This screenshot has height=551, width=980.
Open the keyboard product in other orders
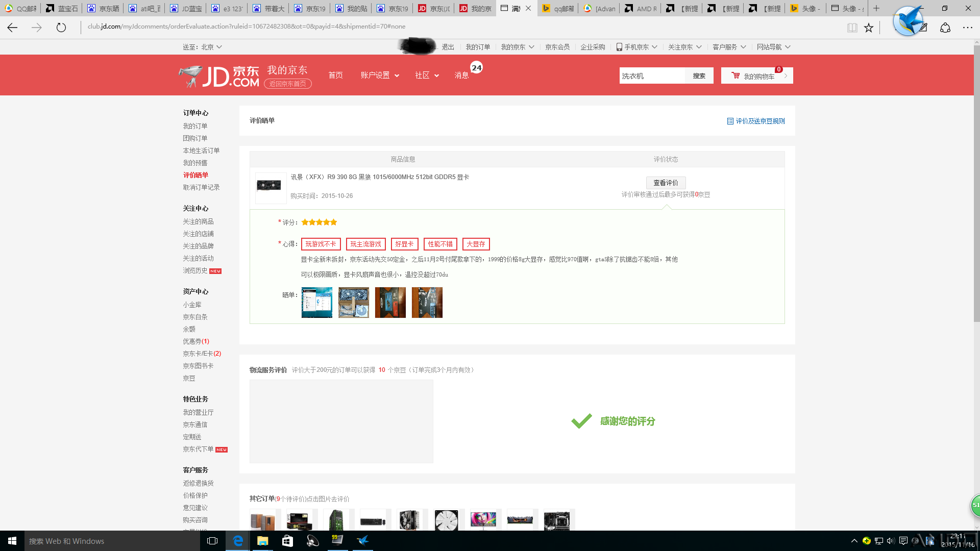pos(373,520)
